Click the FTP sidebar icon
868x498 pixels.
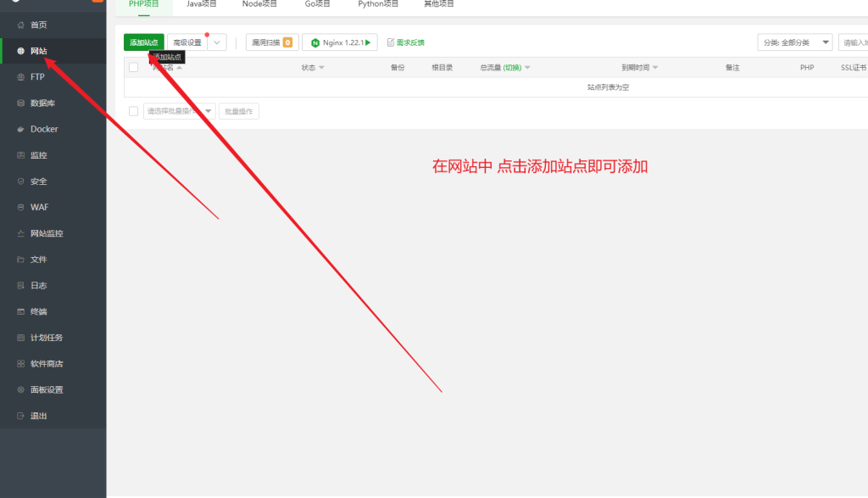21,77
